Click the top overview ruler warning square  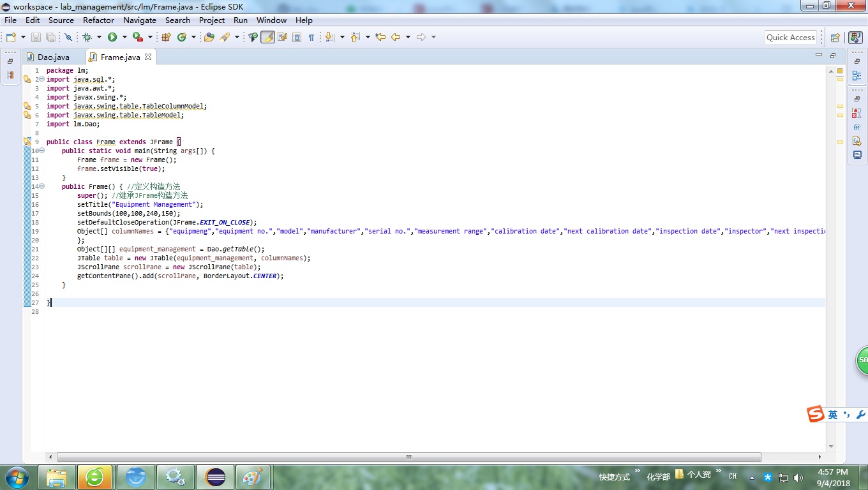pos(840,71)
